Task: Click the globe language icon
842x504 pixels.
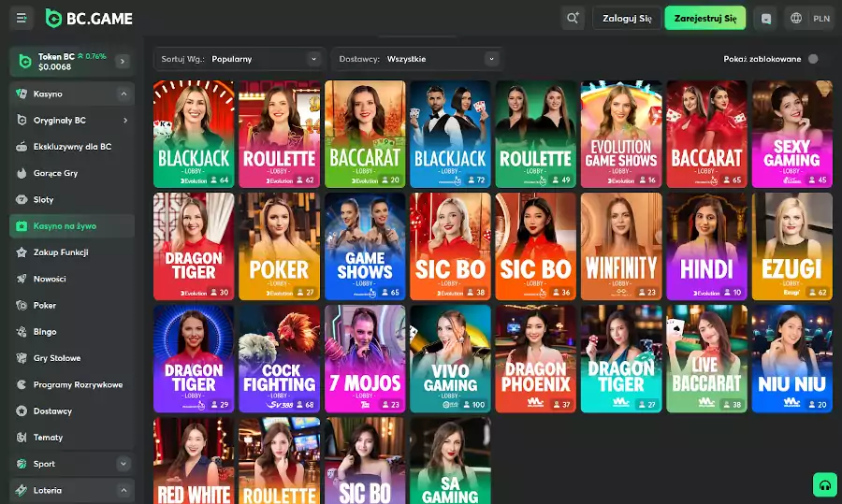Action: tap(797, 18)
